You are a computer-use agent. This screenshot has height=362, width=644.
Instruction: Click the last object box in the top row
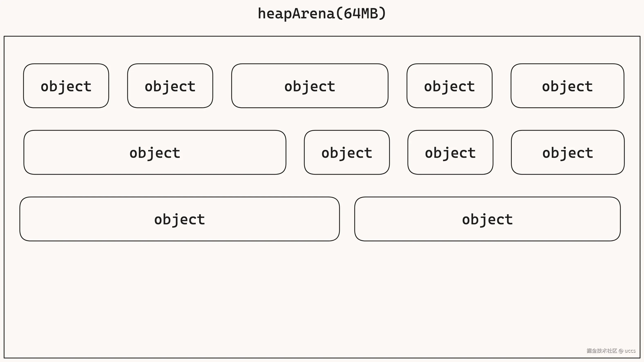click(567, 86)
